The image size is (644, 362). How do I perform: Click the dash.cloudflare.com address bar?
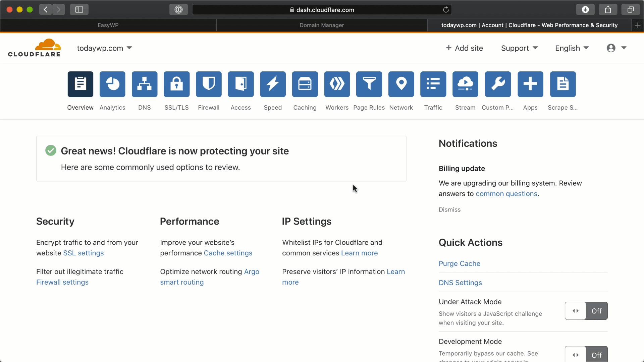click(322, 10)
